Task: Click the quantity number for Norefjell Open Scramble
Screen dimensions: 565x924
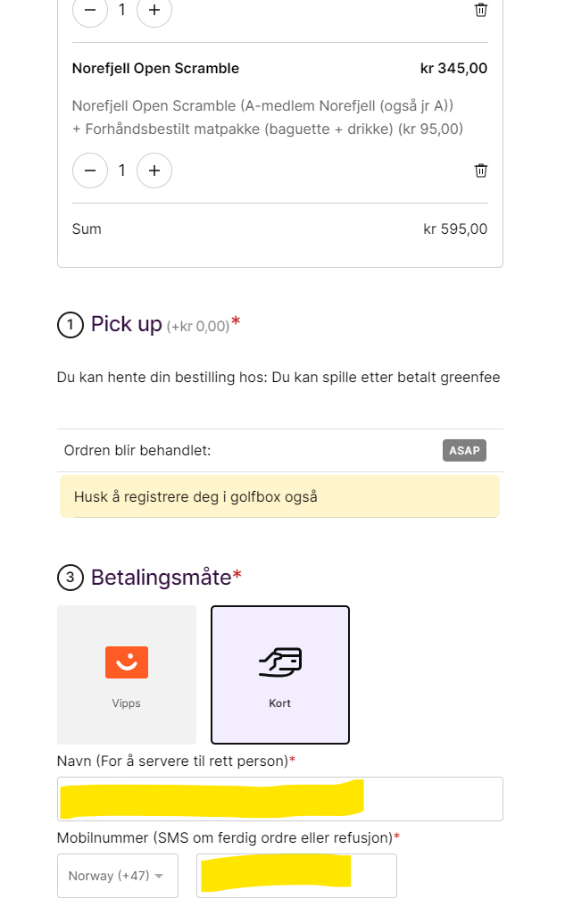Action: (122, 171)
